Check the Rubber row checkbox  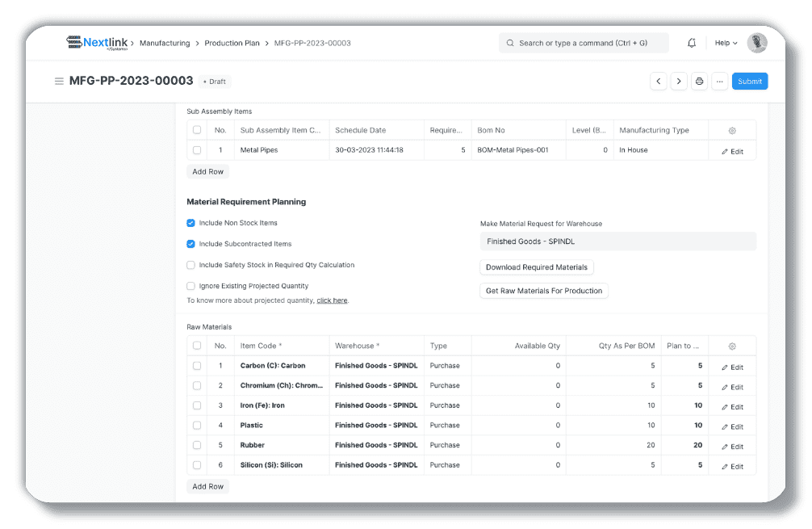(x=197, y=445)
